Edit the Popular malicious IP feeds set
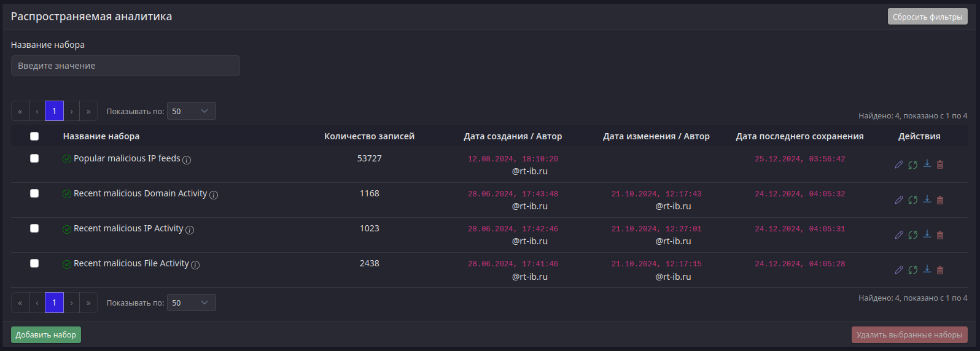The width and height of the screenshot is (980, 351). tap(899, 164)
